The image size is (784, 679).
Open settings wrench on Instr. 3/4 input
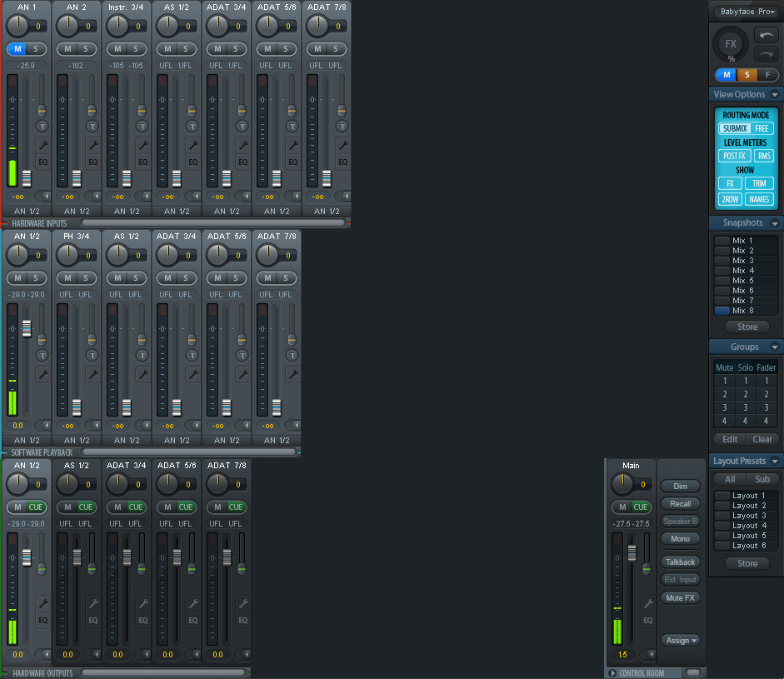(x=143, y=146)
